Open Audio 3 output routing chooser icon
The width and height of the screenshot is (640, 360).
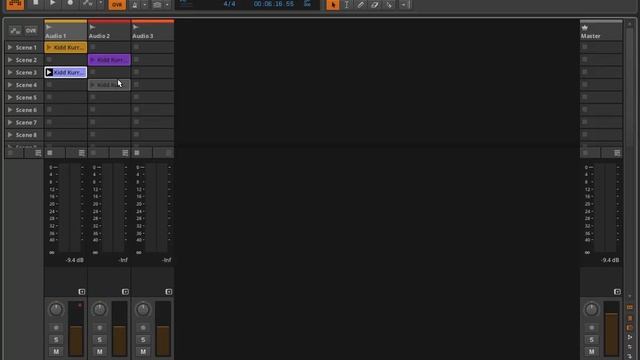(x=169, y=292)
